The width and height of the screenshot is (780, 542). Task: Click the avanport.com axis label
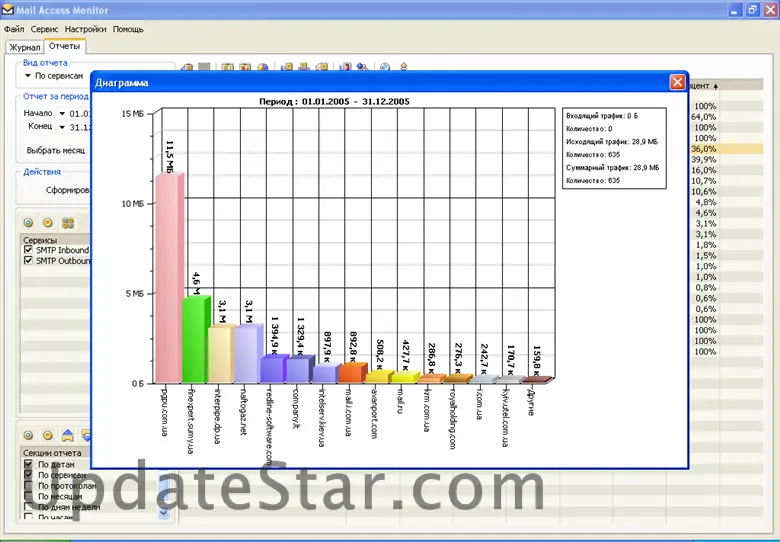click(375, 412)
